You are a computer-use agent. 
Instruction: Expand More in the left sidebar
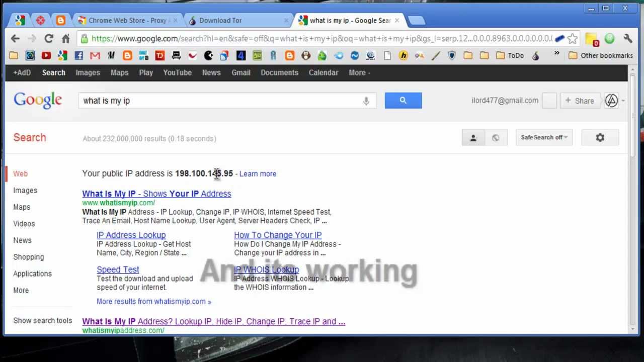(21, 290)
